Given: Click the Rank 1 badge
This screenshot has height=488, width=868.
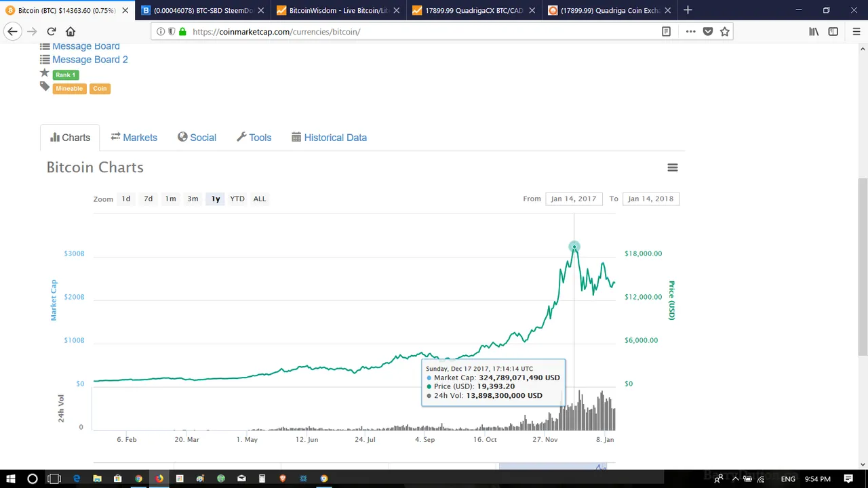Looking at the screenshot, I should pos(66,75).
